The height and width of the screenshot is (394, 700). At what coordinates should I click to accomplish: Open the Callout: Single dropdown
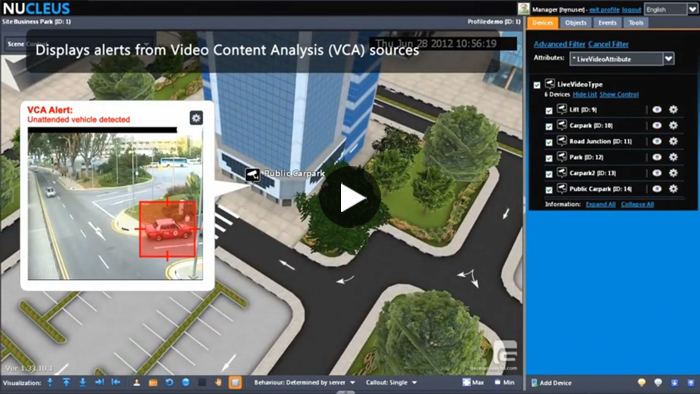click(392, 382)
